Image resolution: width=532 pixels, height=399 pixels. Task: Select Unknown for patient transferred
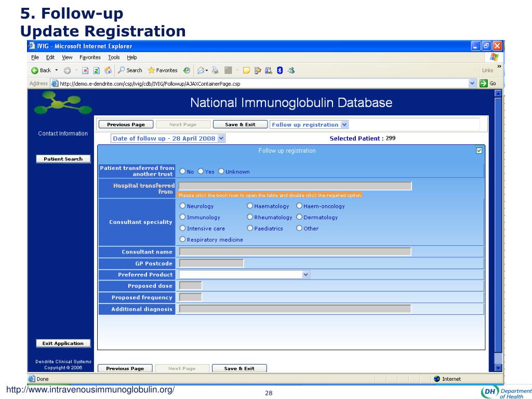tap(221, 171)
